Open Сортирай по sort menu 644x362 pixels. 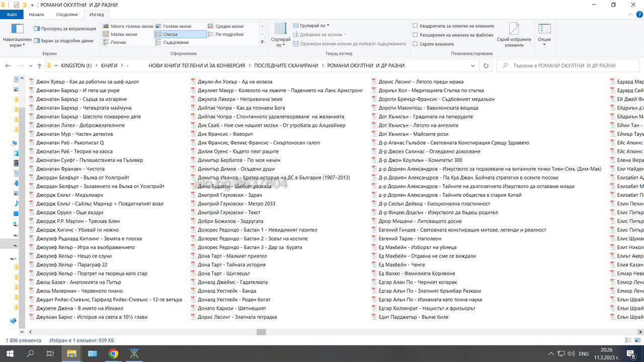click(280, 35)
